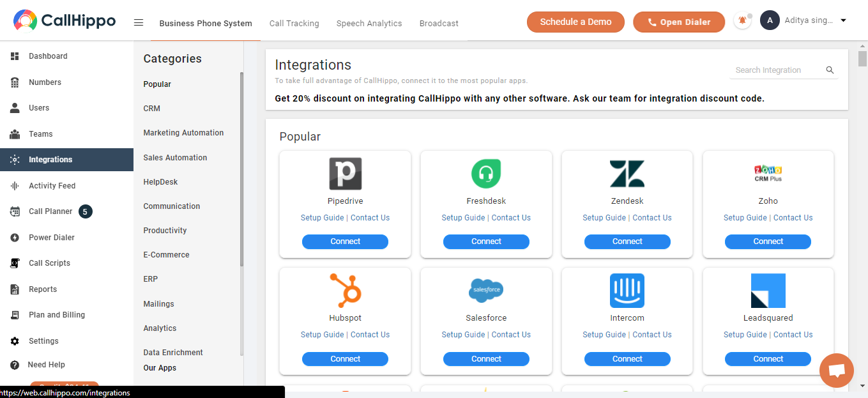Screen dimensions: 868x398
Task: Select the HelpDesk category
Action: pyautogui.click(x=160, y=182)
